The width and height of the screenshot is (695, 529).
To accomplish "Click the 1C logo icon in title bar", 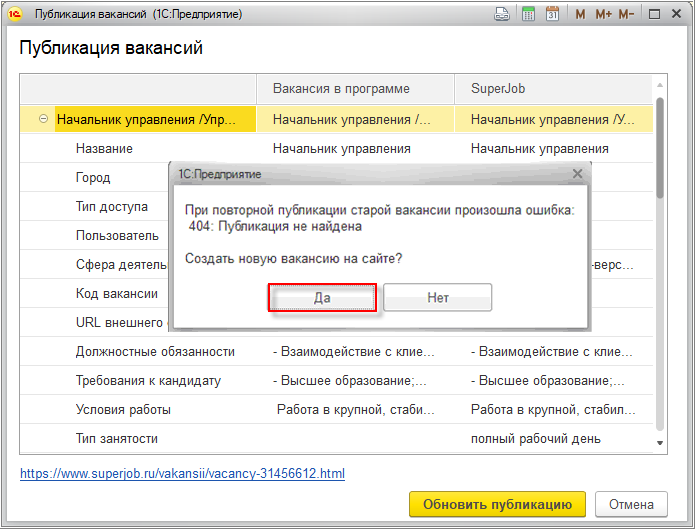I will pyautogui.click(x=15, y=15).
